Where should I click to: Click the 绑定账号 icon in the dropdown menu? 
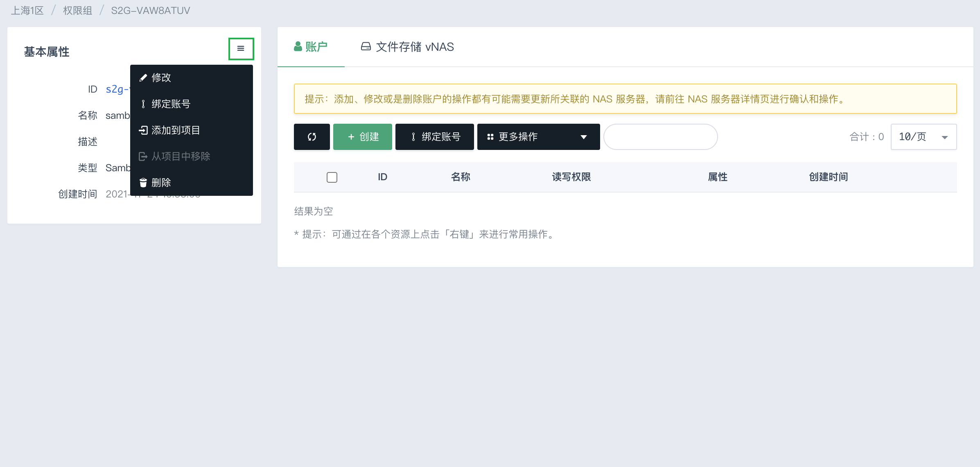click(x=143, y=104)
